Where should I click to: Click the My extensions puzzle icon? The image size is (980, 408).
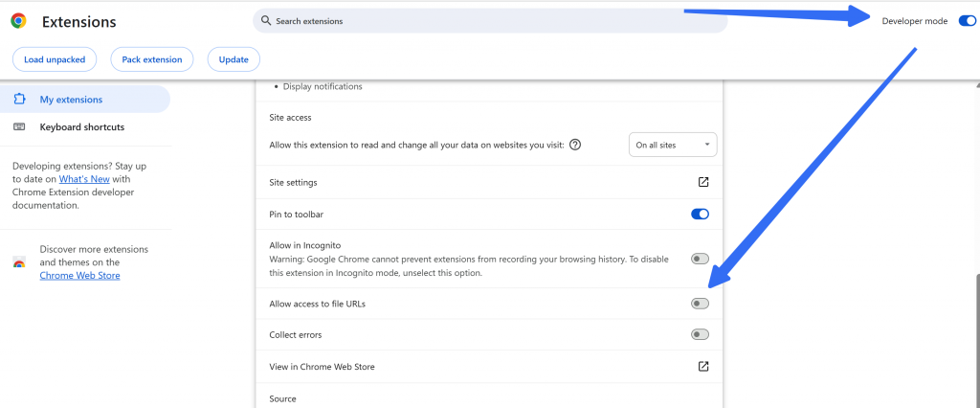[19, 100]
